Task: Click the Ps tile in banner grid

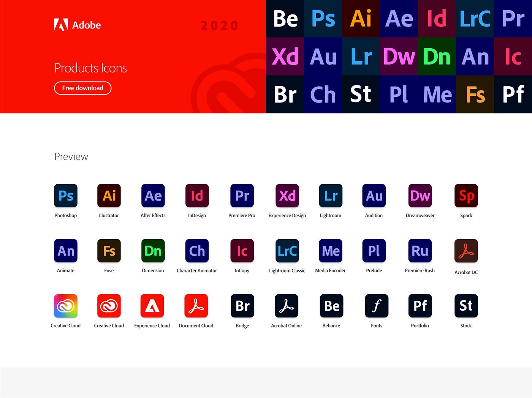Action: click(323, 19)
